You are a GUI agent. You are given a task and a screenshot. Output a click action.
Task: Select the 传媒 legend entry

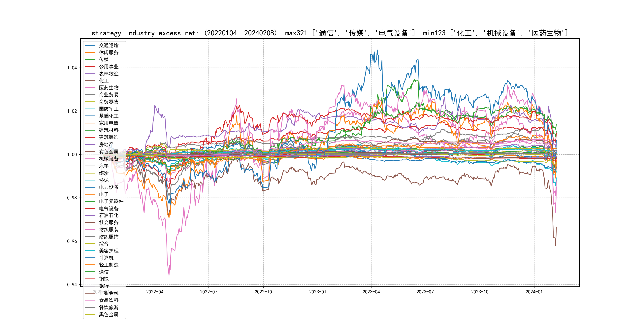(x=104, y=59)
